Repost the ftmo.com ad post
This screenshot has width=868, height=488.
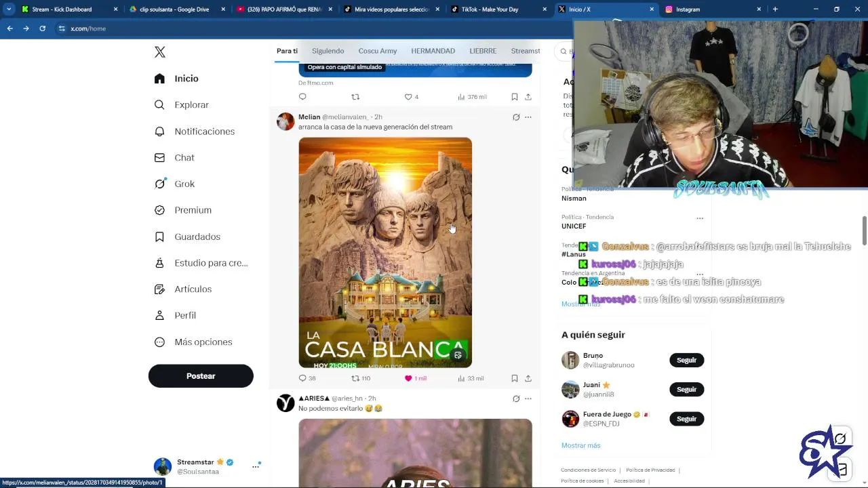[x=355, y=97]
